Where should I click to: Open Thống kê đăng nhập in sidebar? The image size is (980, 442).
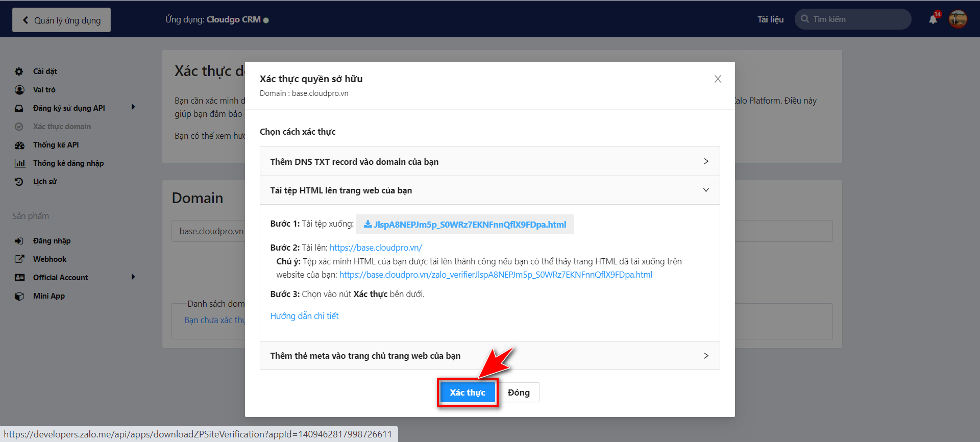coord(68,163)
